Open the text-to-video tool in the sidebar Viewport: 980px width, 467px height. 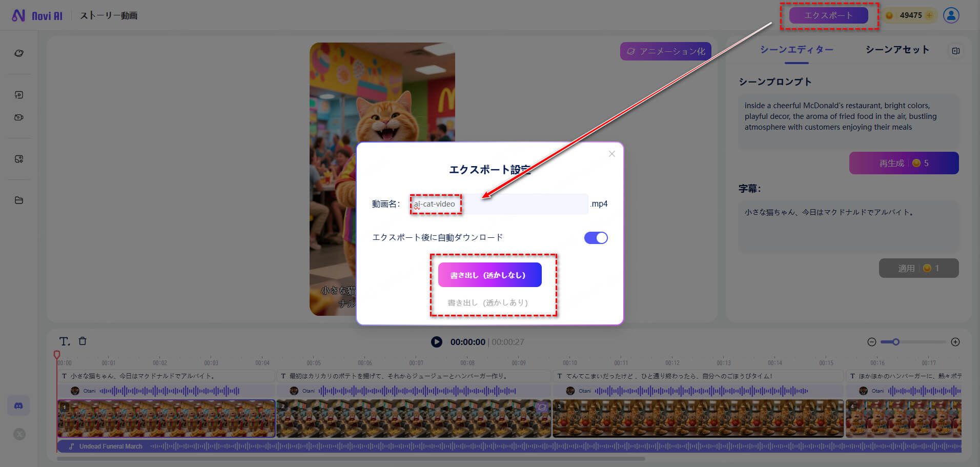click(x=19, y=95)
